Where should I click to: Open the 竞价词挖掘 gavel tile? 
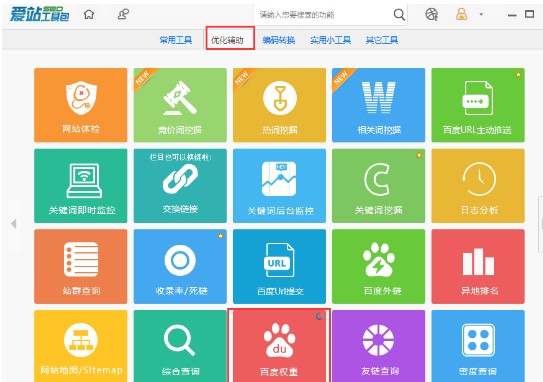pos(180,105)
